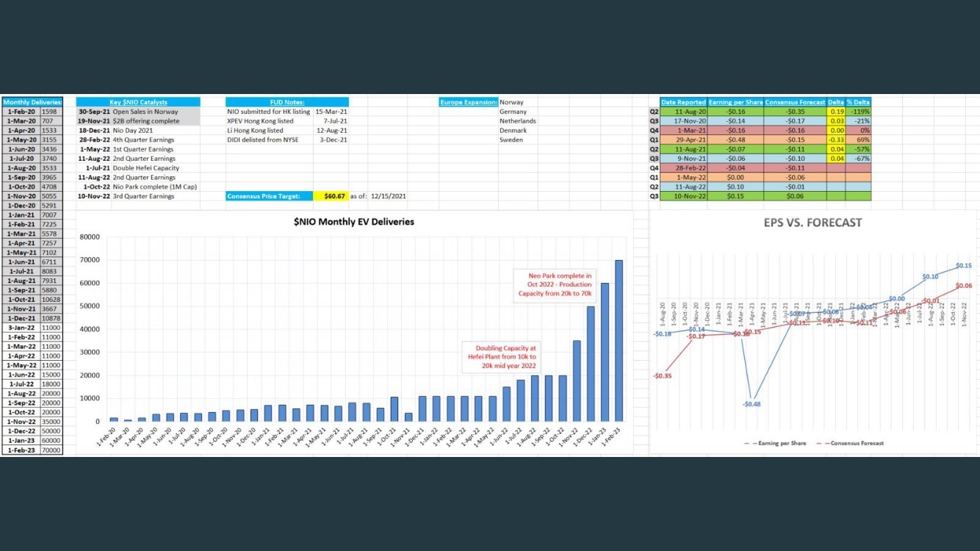Select the tallest 1-Feb-23 chart bar

619,341
